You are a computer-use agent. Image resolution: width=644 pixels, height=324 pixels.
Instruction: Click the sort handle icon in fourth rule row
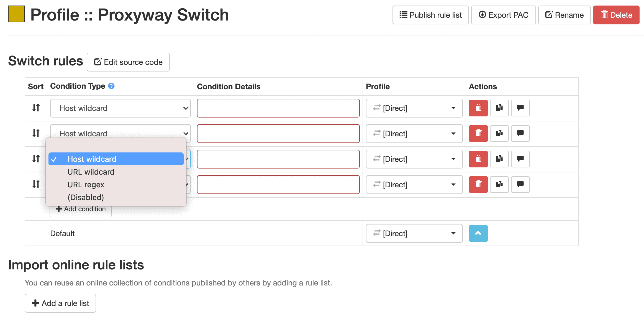coord(36,184)
